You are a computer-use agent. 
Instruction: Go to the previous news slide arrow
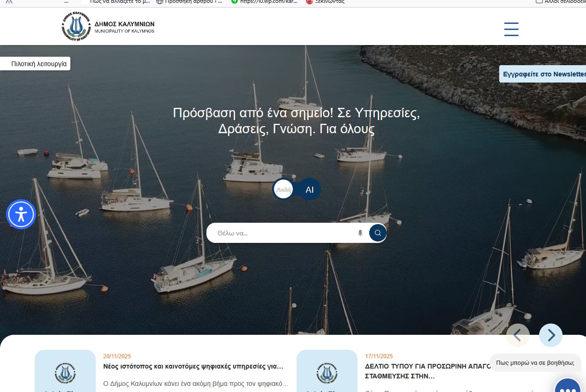click(518, 335)
